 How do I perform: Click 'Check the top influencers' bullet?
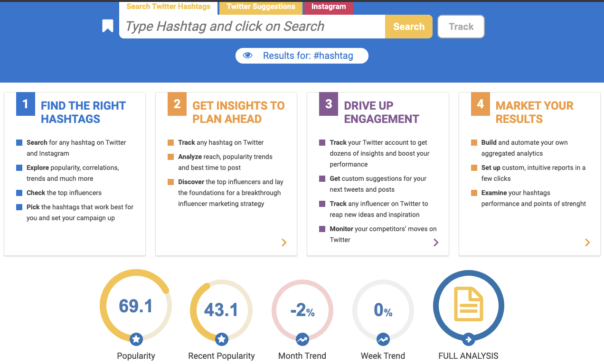[x=64, y=193]
